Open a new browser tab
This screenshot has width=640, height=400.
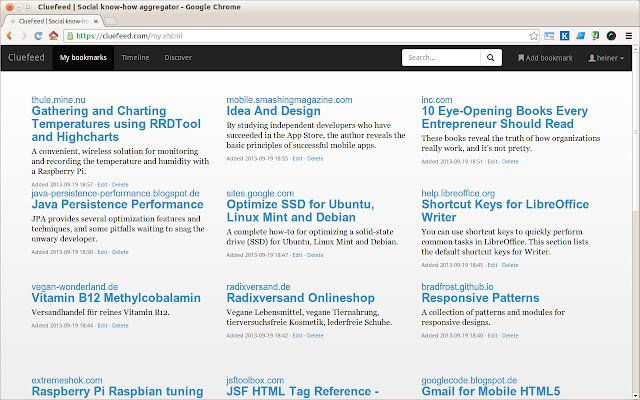pyautogui.click(x=110, y=21)
